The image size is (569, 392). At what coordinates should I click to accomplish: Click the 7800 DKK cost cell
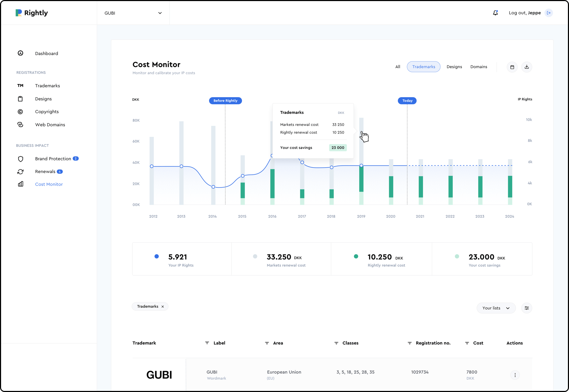pyautogui.click(x=472, y=375)
